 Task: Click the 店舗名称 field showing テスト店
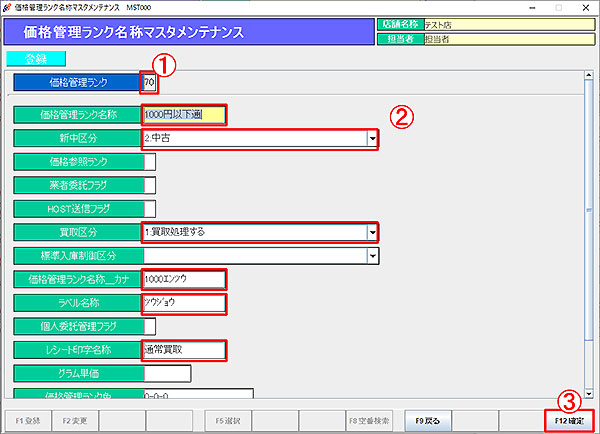coord(509,25)
